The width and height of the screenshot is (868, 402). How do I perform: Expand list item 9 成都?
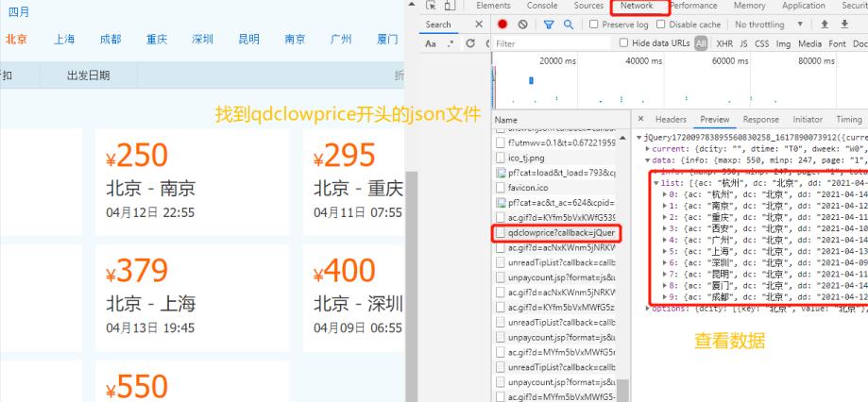click(x=665, y=297)
